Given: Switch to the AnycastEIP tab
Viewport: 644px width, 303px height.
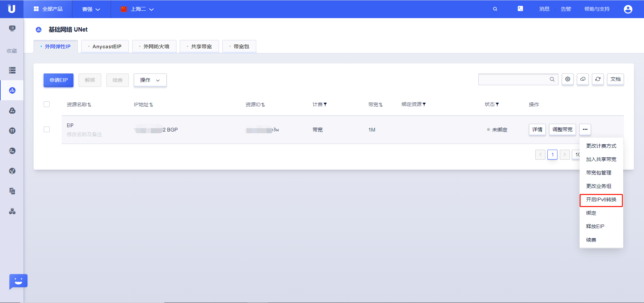Looking at the screenshot, I should 105,47.
